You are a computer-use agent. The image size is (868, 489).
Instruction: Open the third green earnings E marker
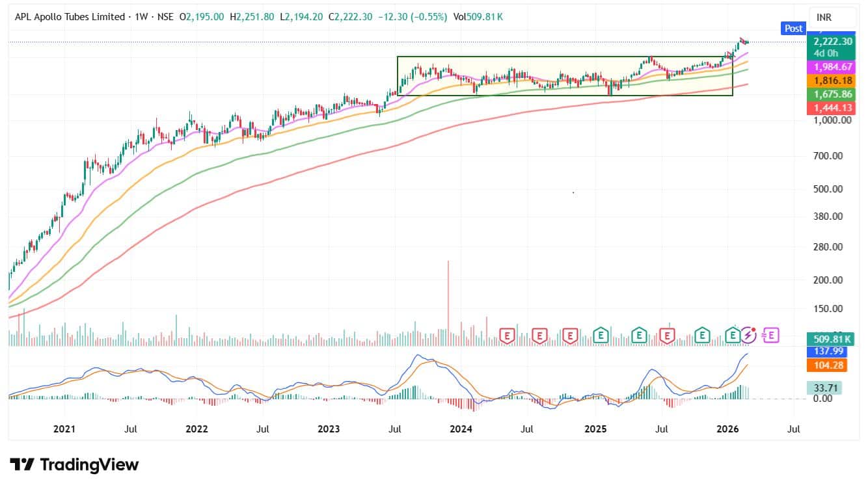[x=701, y=336]
